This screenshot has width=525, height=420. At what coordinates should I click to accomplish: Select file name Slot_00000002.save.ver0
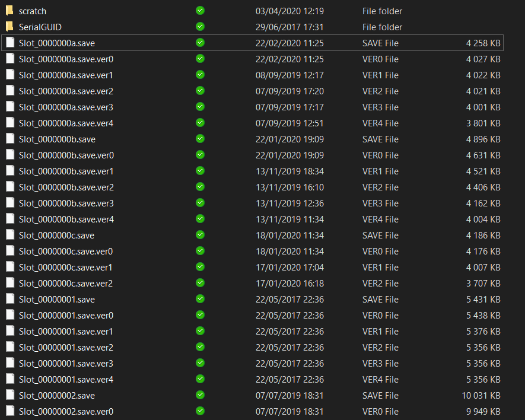coord(66,412)
